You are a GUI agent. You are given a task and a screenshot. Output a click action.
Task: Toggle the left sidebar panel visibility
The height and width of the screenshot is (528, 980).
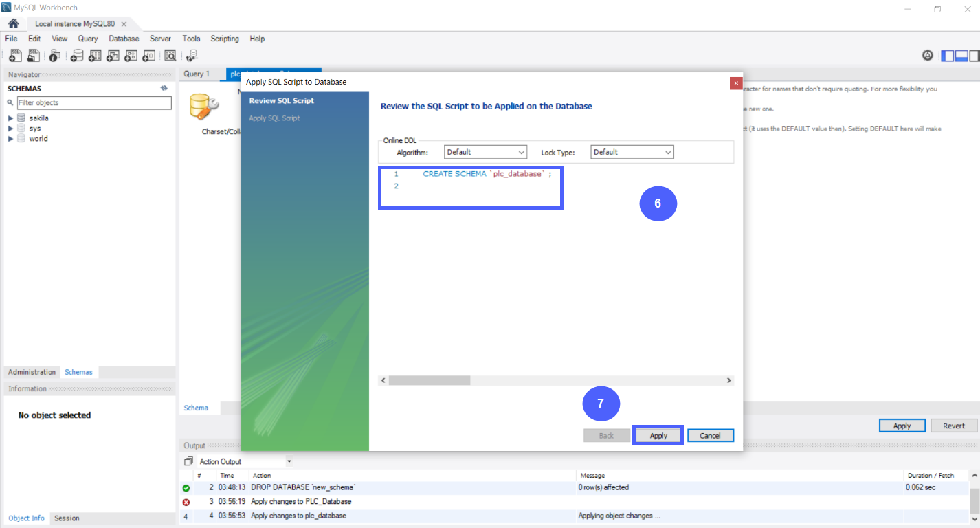[x=948, y=56]
